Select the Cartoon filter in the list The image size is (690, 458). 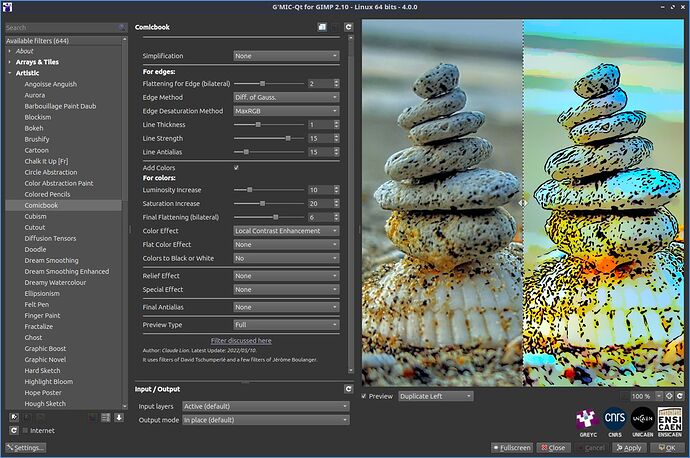tap(37, 150)
